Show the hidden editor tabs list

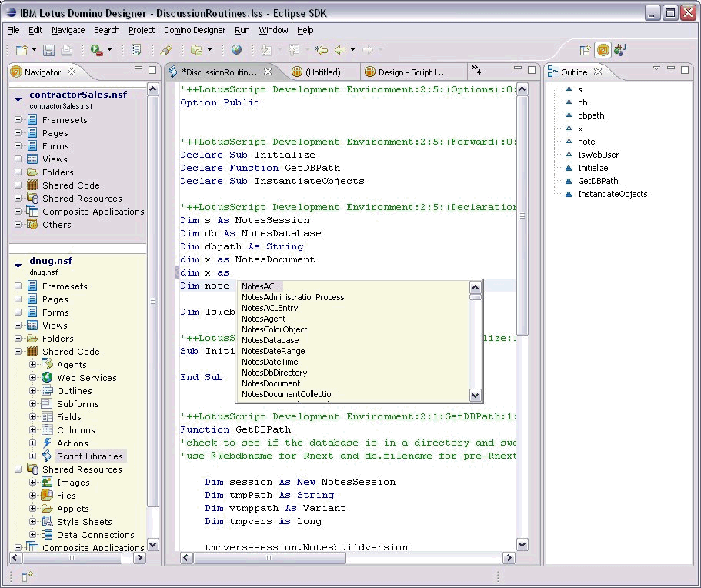[x=476, y=70]
